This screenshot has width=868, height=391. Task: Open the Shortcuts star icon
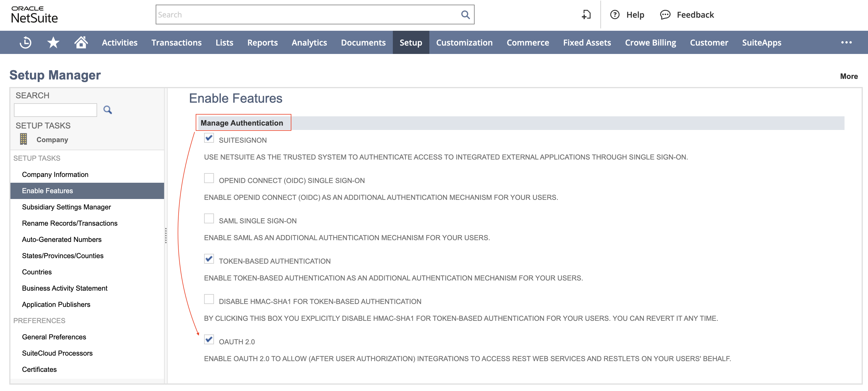pos(53,42)
